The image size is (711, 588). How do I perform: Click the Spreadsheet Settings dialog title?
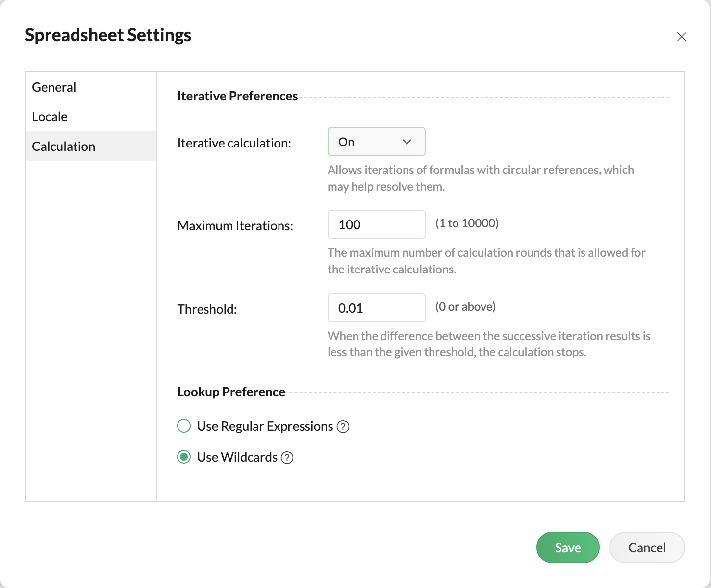click(x=108, y=35)
